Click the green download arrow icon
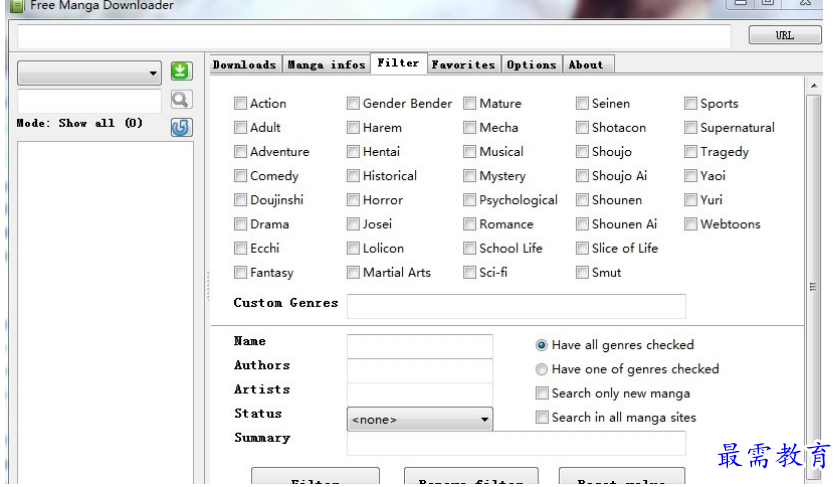The height and width of the screenshot is (487, 839). pyautogui.click(x=181, y=71)
